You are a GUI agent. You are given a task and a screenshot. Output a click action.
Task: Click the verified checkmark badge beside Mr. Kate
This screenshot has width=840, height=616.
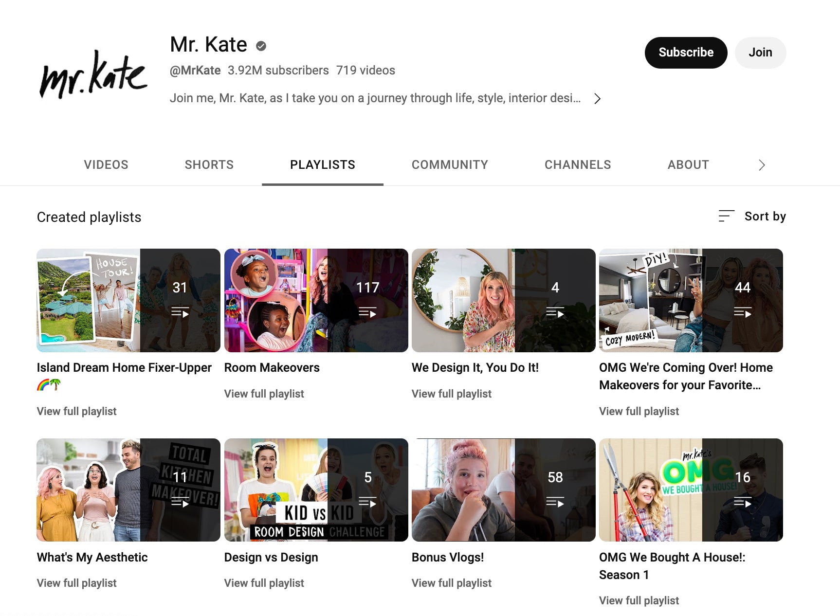pyautogui.click(x=261, y=46)
